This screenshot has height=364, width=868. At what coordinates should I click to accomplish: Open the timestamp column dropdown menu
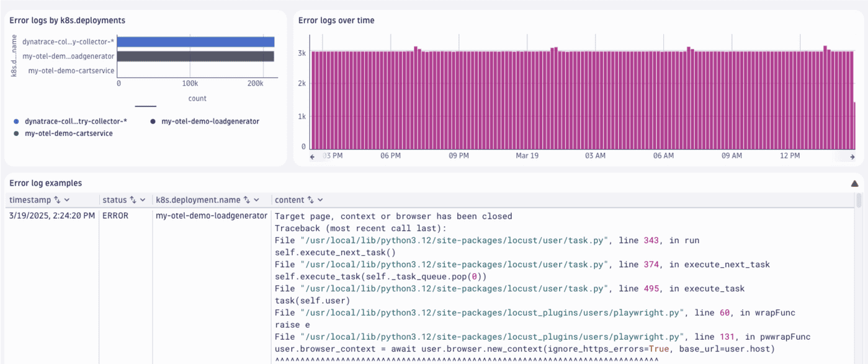tap(66, 199)
